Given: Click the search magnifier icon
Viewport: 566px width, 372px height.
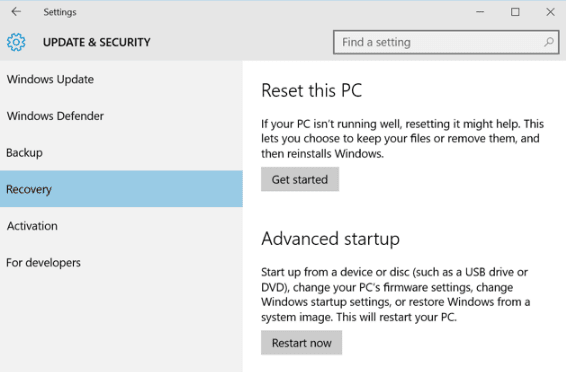Looking at the screenshot, I should tap(549, 42).
